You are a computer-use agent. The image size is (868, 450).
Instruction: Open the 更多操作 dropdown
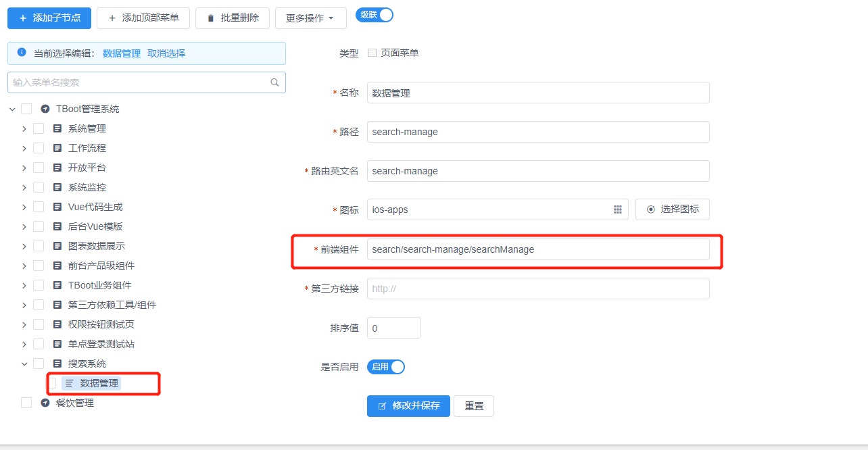pyautogui.click(x=311, y=18)
